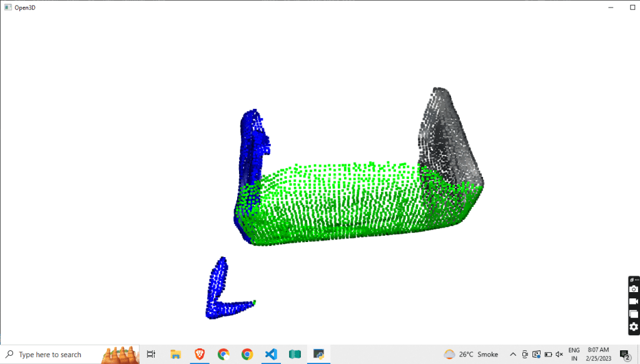Open the captures gallery icon
Screen dimensions: 640x364
tap(633, 314)
